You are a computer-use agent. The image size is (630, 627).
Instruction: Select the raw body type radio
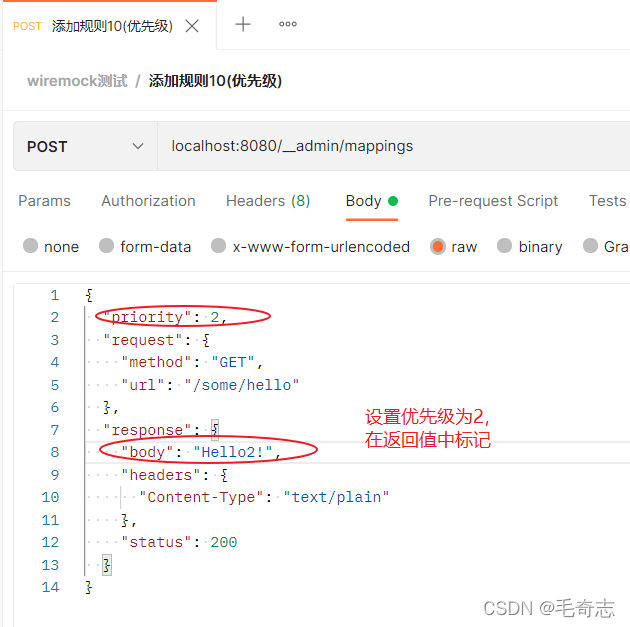tap(438, 246)
